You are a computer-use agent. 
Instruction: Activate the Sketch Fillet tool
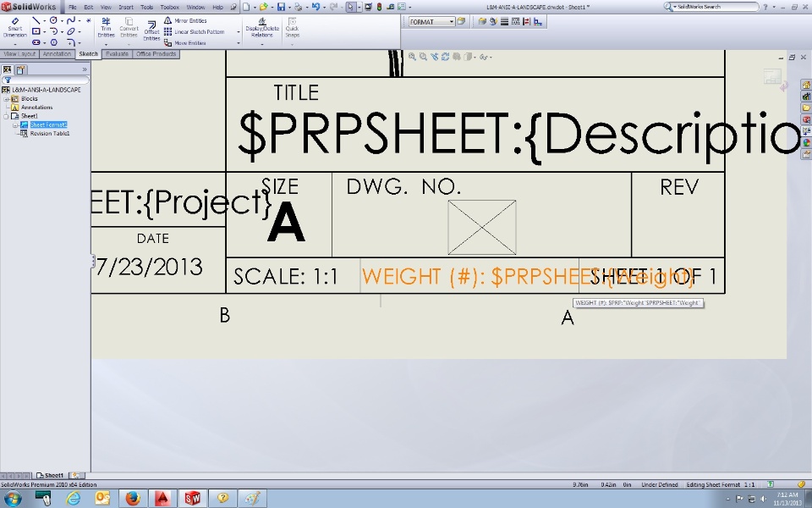click(71, 42)
